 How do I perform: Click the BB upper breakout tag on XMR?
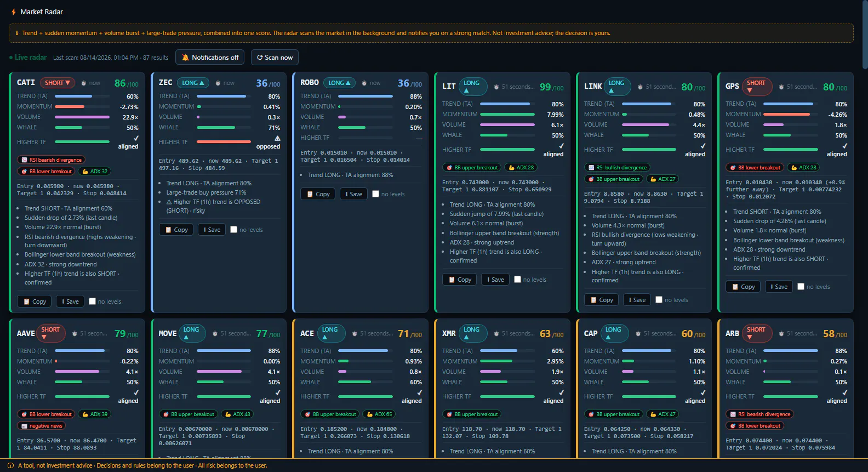pyautogui.click(x=472, y=414)
